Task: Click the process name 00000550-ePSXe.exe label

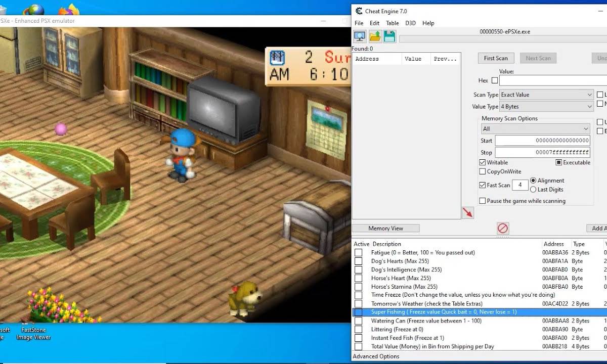Action: pos(505,31)
